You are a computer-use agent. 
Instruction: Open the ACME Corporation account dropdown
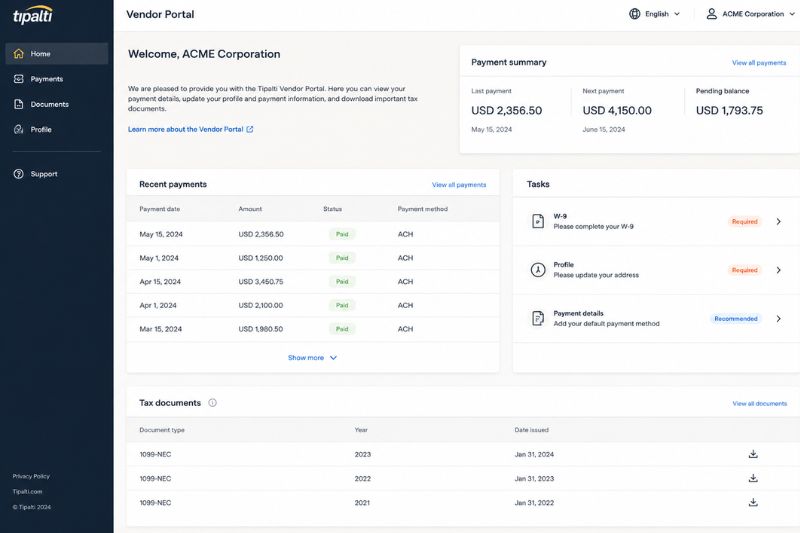[751, 14]
